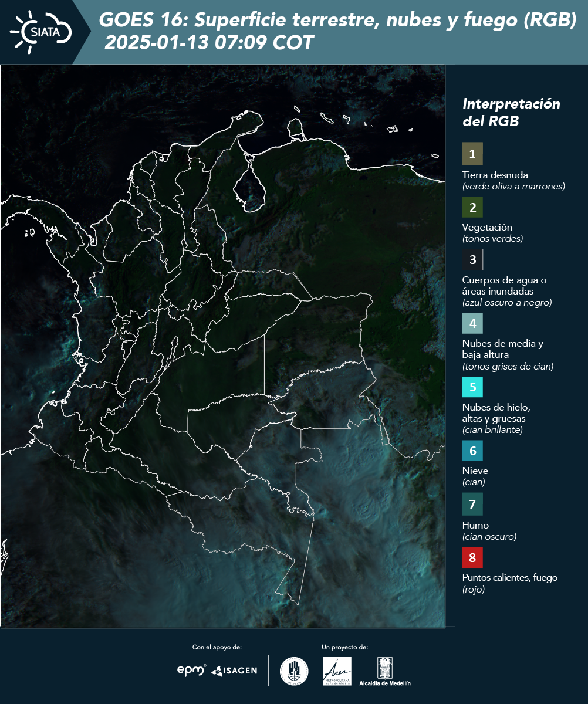
Task: Select the red swatch numbered 8
Action: coord(472,556)
